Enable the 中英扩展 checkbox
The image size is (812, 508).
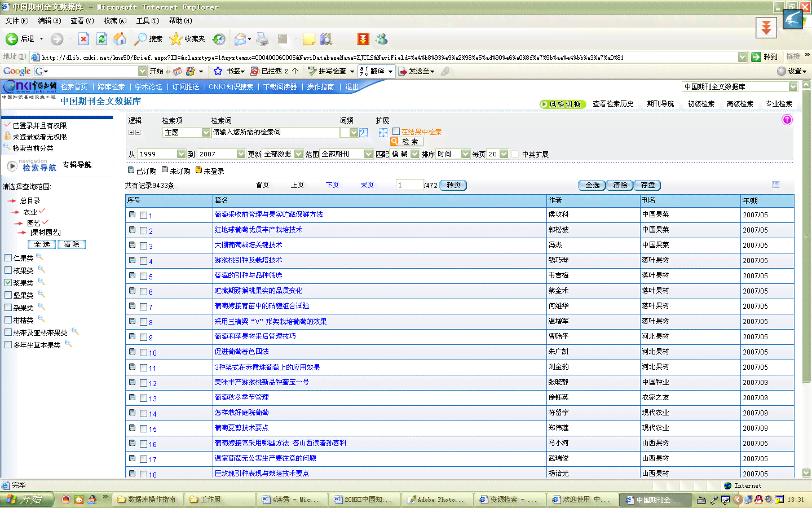515,154
